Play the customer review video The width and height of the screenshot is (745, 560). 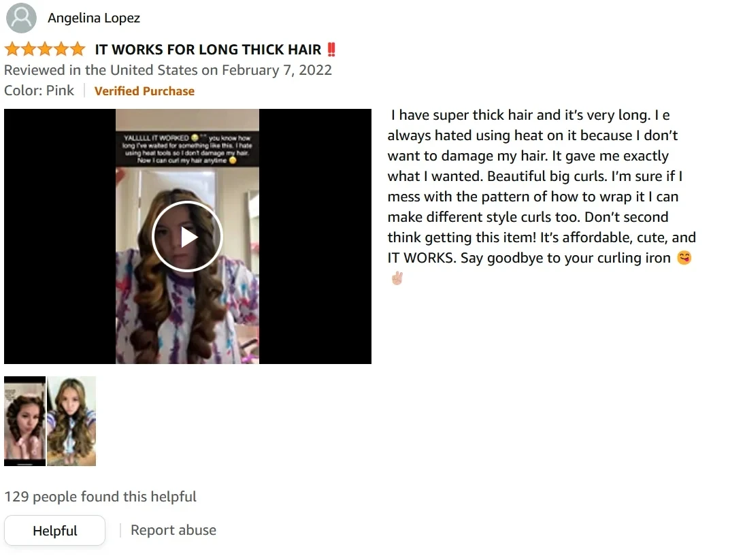187,237
